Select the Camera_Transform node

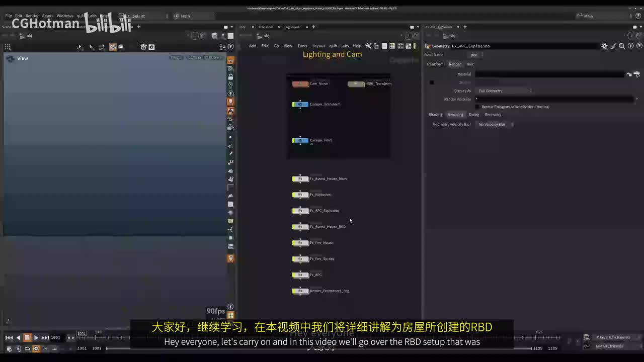tap(300, 105)
